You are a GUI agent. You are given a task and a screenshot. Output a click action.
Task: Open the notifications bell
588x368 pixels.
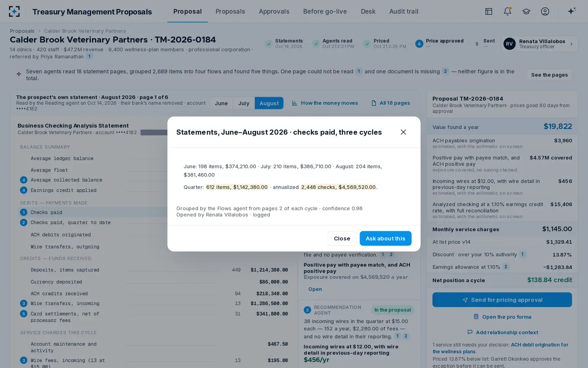(508, 11)
